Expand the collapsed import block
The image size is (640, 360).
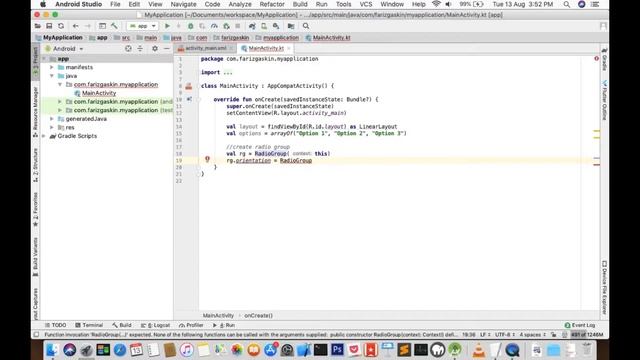(228, 72)
